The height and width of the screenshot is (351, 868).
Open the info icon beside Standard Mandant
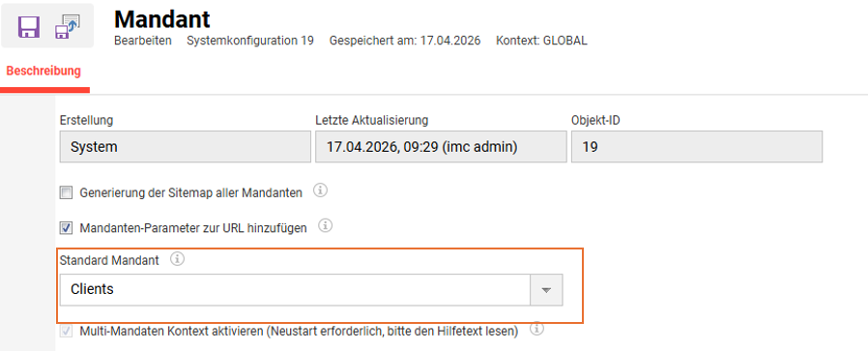[177, 258]
